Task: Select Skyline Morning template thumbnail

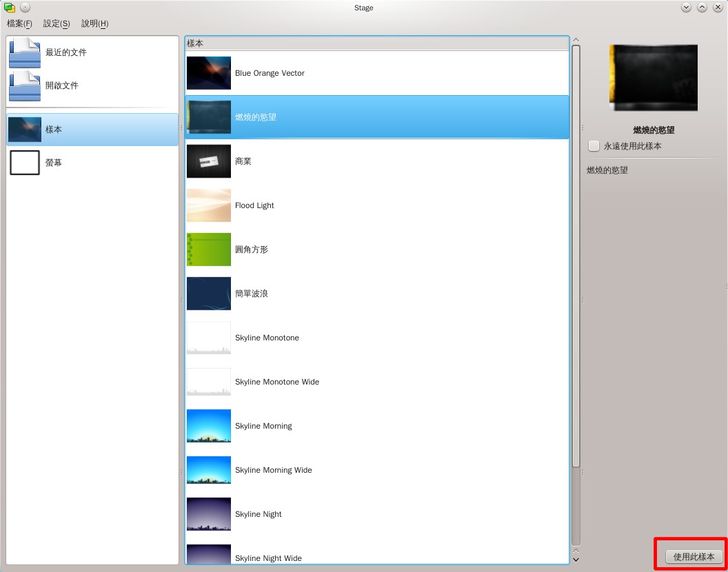Action: coord(208,426)
